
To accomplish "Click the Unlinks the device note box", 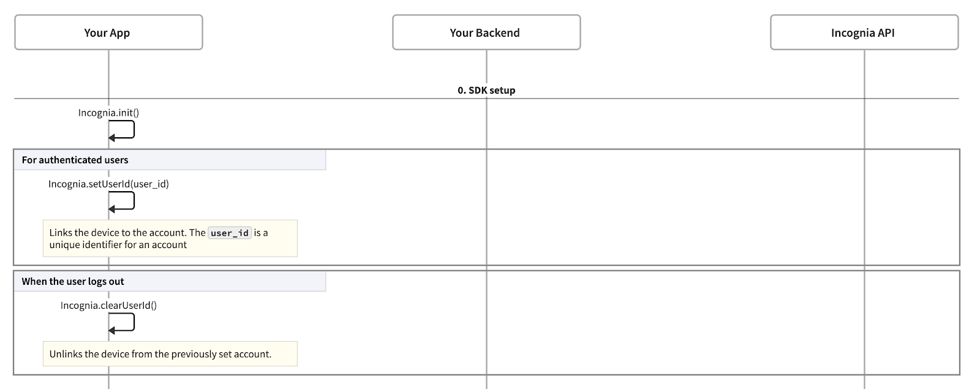I will tap(170, 354).
